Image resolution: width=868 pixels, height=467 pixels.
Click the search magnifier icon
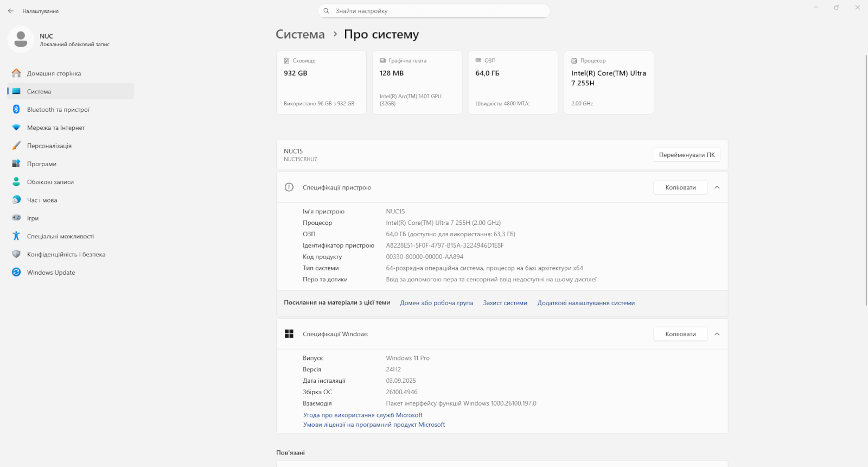tap(327, 11)
